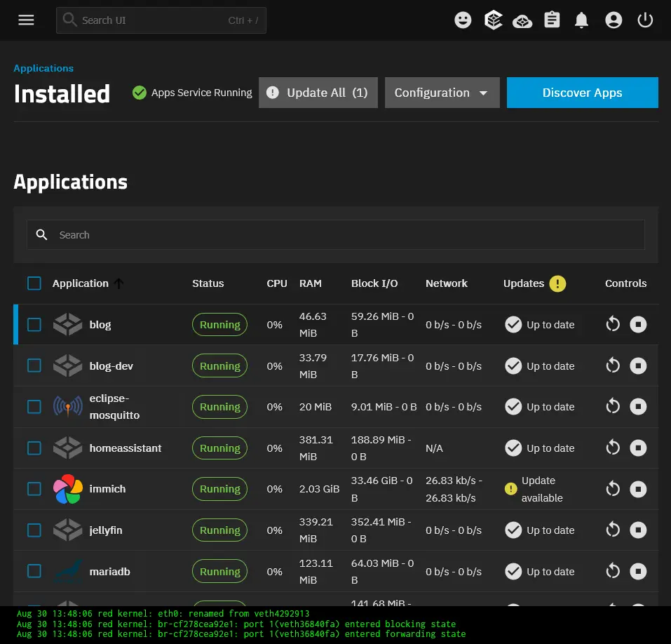Toggle the select-all applications checkbox

(x=34, y=283)
